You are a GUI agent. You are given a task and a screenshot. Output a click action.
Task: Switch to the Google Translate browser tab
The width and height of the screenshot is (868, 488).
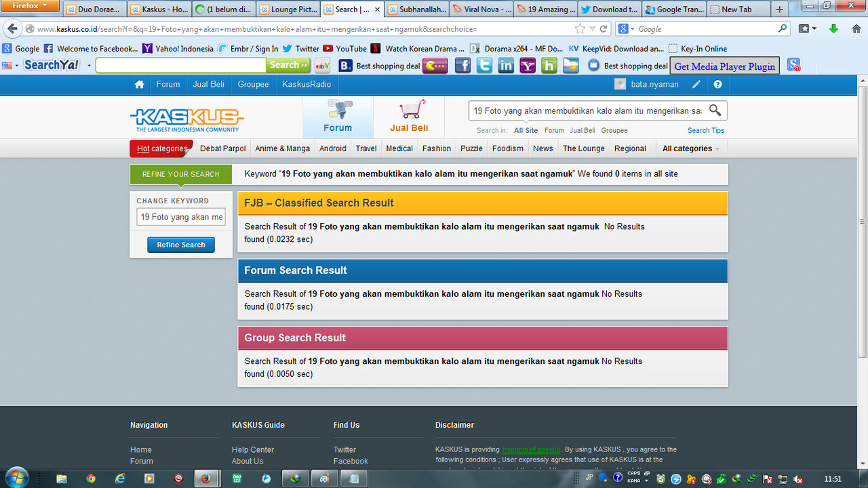[674, 9]
